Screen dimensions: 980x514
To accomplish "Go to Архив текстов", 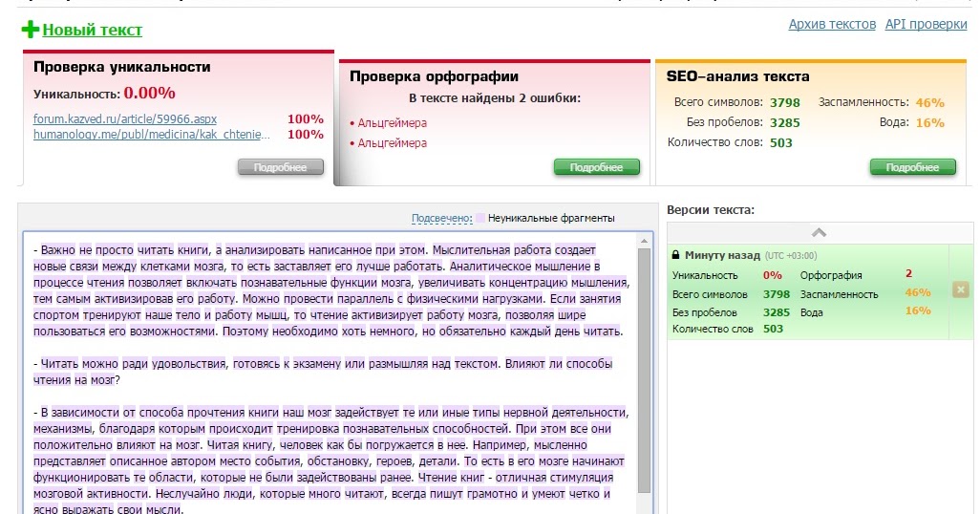I will [831, 24].
